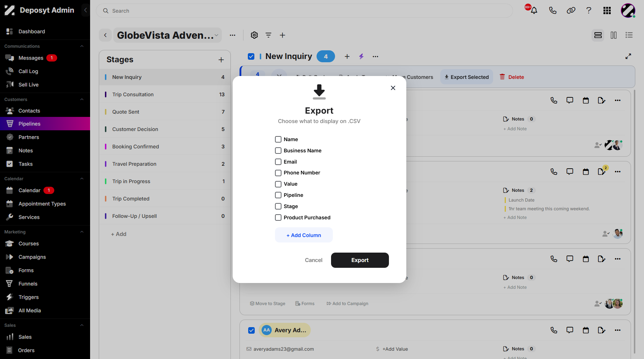Image resolution: width=644 pixels, height=359 pixels.
Task: Check the Value column checkbox
Action: [x=278, y=184]
